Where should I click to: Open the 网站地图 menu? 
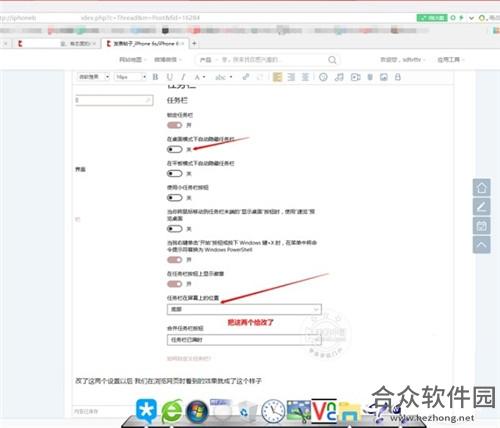(132, 60)
